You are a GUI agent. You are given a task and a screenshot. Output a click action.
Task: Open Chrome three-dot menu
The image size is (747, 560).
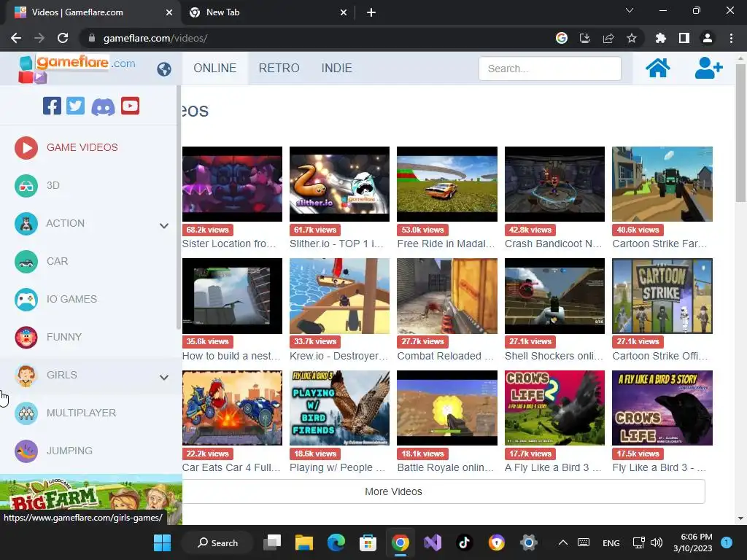[731, 38]
